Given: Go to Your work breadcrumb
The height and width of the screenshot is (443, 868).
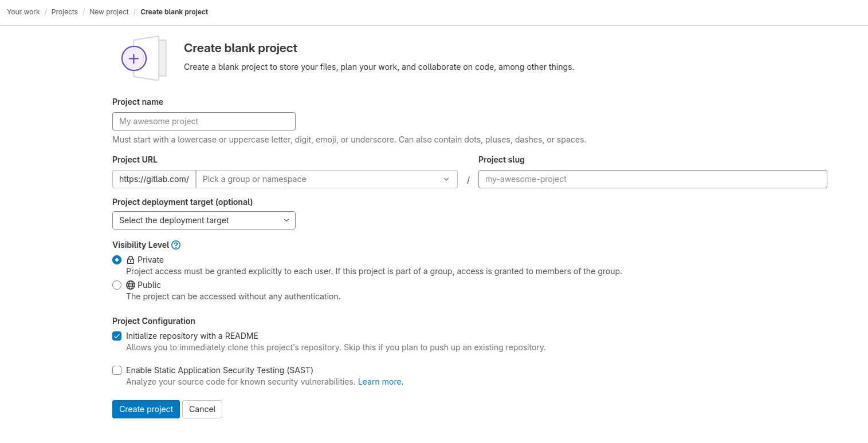Looking at the screenshot, I should (x=23, y=11).
